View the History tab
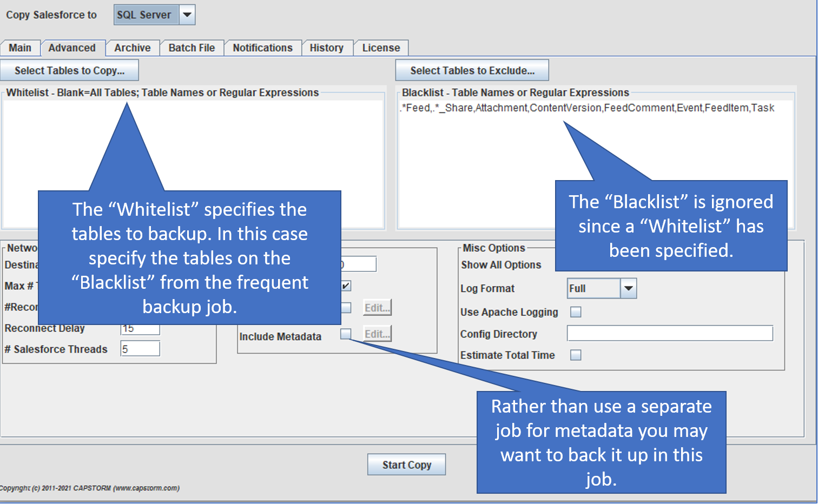818x504 pixels. click(326, 48)
